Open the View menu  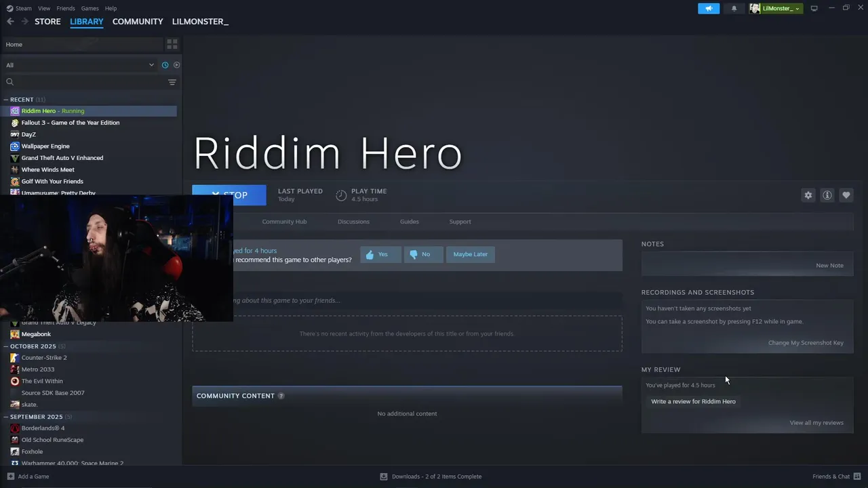(x=44, y=8)
